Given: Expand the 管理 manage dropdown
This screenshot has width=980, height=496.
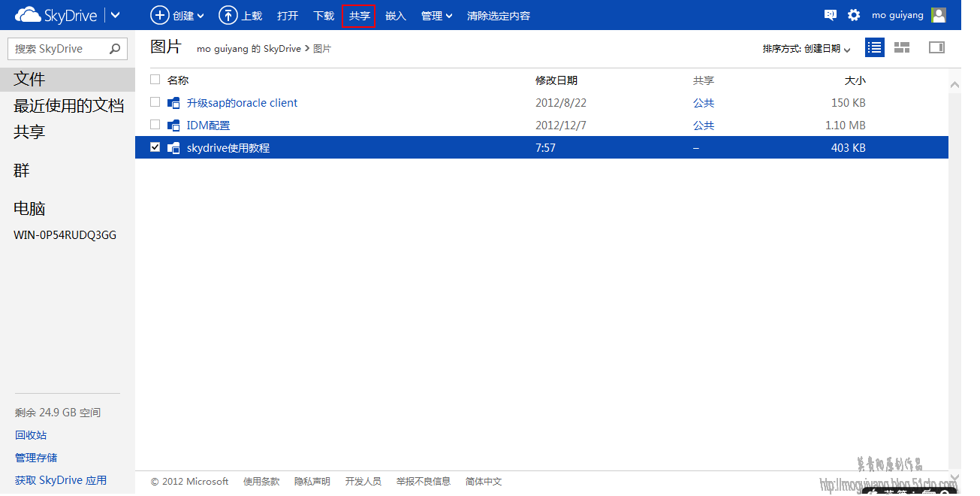Looking at the screenshot, I should [437, 16].
